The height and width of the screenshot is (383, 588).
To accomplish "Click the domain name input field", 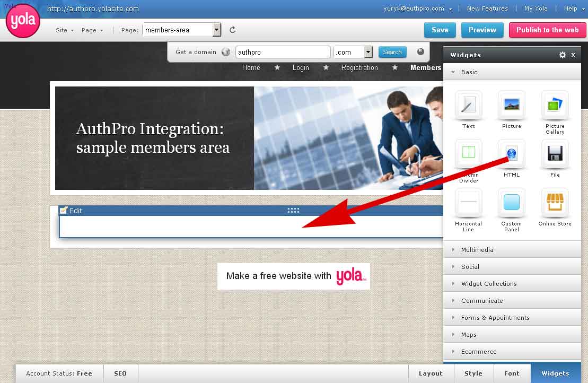I will (283, 52).
